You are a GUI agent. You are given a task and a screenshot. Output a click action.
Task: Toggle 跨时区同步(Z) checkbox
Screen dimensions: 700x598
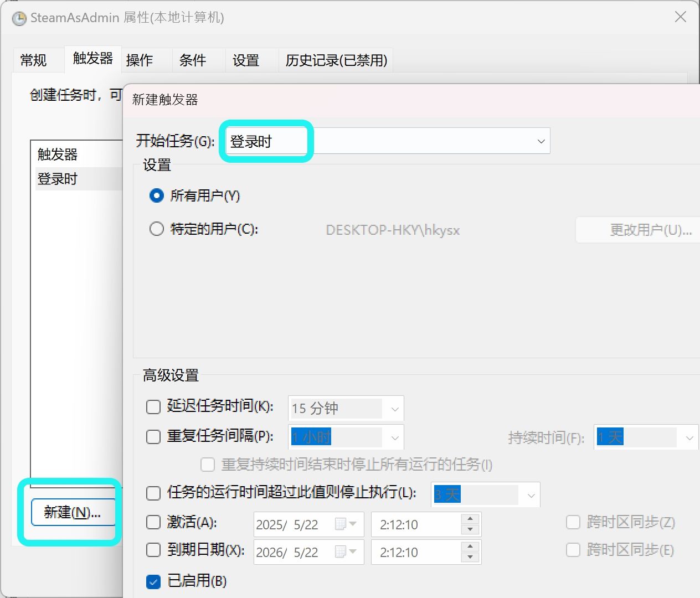coord(573,522)
